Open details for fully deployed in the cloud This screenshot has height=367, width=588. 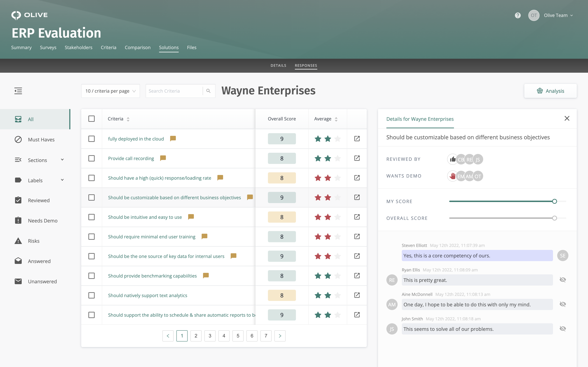click(x=136, y=139)
